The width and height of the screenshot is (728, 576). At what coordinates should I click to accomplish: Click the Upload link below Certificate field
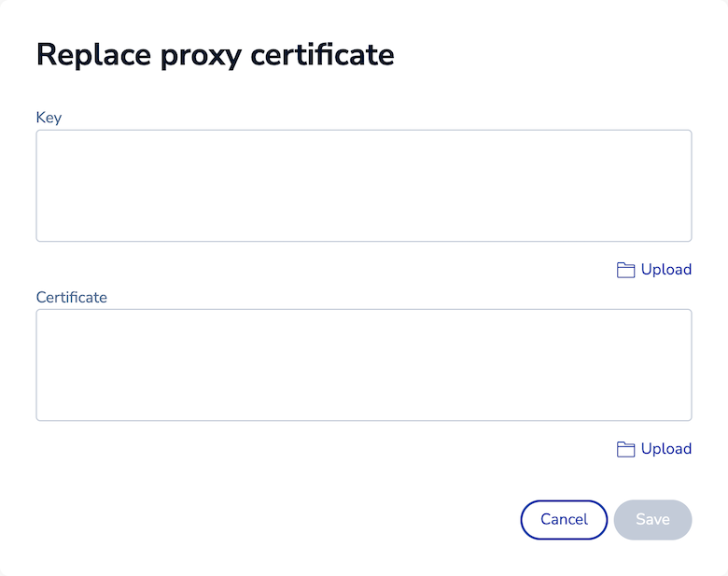(x=665, y=449)
